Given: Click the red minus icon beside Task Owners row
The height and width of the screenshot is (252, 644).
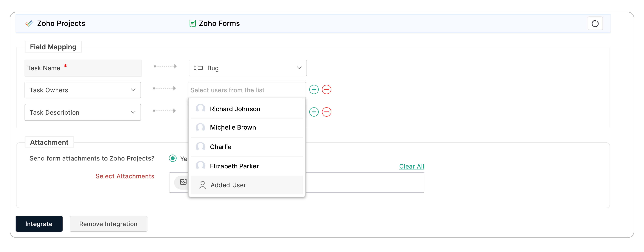Looking at the screenshot, I should click(x=326, y=89).
